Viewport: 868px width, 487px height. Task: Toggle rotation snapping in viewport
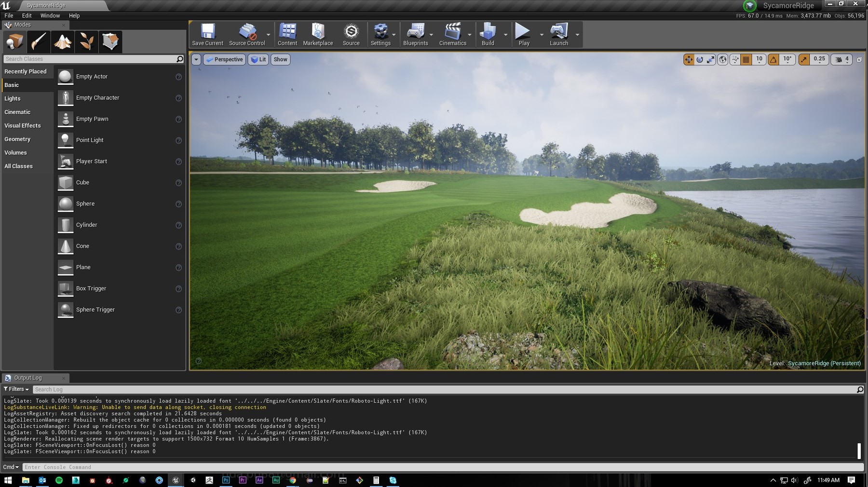tap(773, 59)
